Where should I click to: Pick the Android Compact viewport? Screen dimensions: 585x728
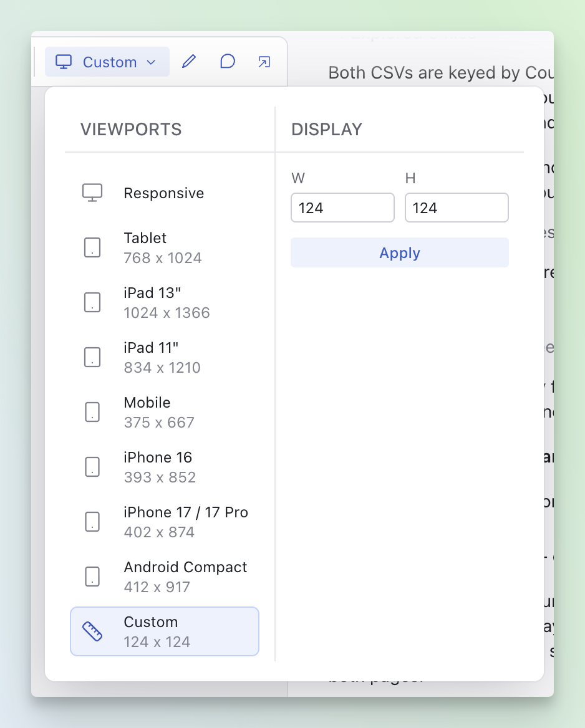[x=165, y=576]
